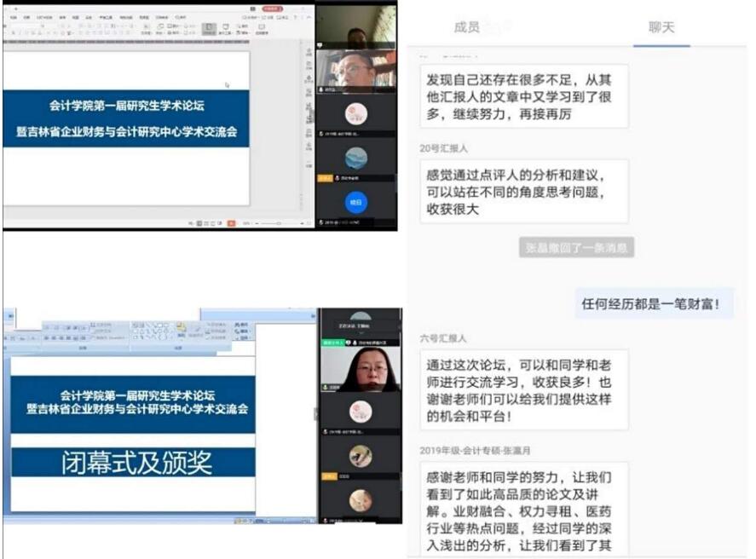Click the blue mountain avatar participant tile
Viewport: 756px width, 559px height.
(355, 158)
